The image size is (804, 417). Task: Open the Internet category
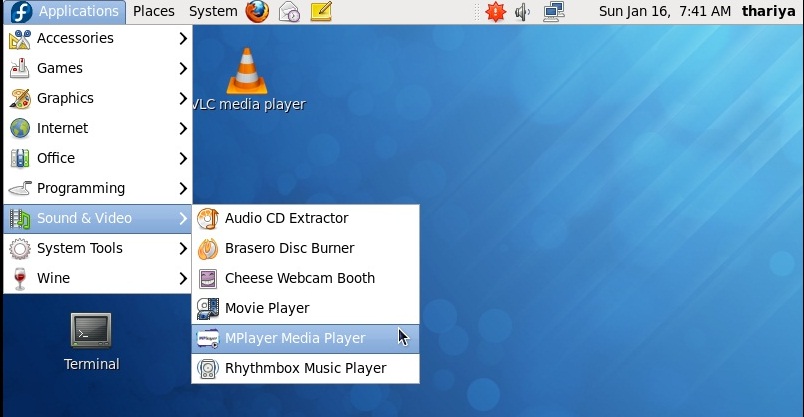click(97, 128)
